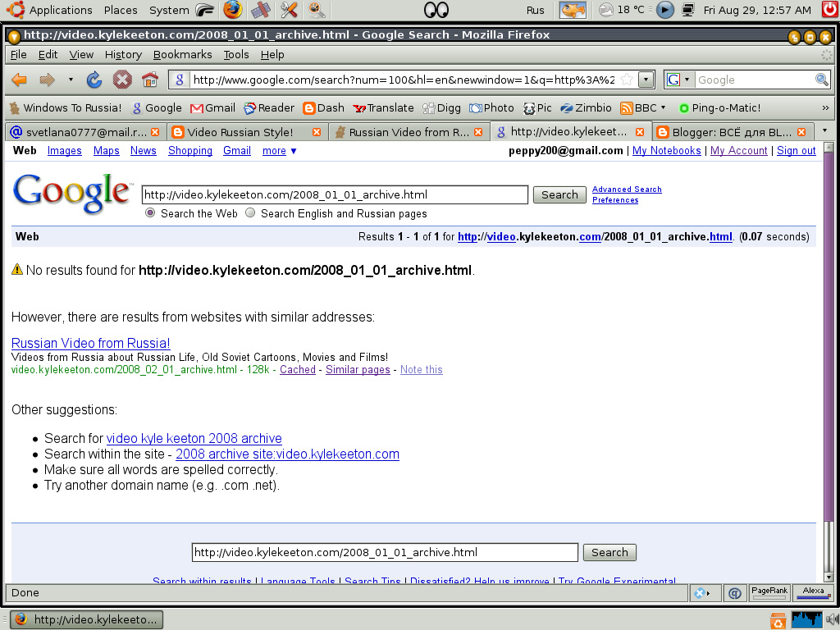Open Gmail bookmark in bookmarks toolbar
Image resolution: width=840 pixels, height=630 pixels.
(x=212, y=107)
